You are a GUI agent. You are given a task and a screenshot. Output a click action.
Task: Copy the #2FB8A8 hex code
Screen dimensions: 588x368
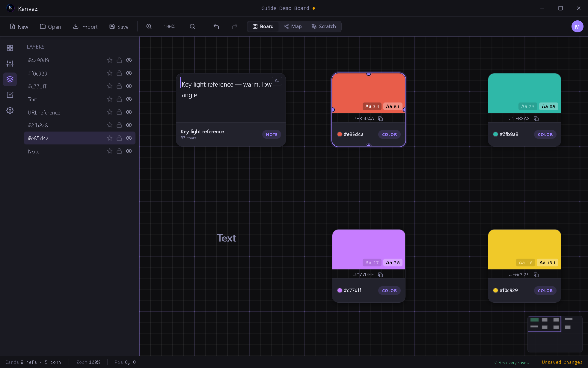tap(536, 119)
